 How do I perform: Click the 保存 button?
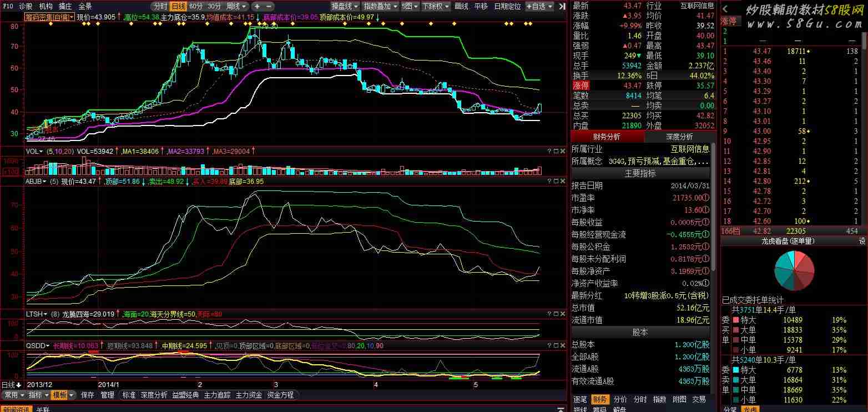88,395
